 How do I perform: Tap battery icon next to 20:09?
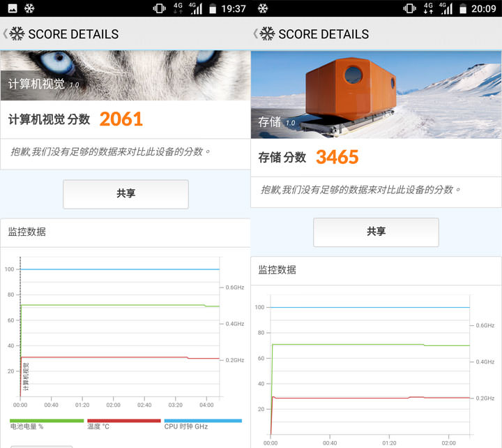click(x=463, y=9)
